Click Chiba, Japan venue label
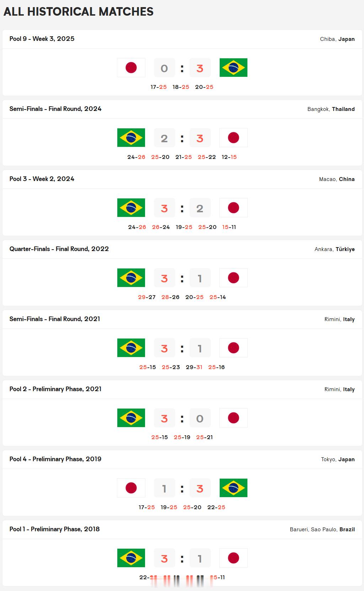The width and height of the screenshot is (364, 591). [337, 39]
